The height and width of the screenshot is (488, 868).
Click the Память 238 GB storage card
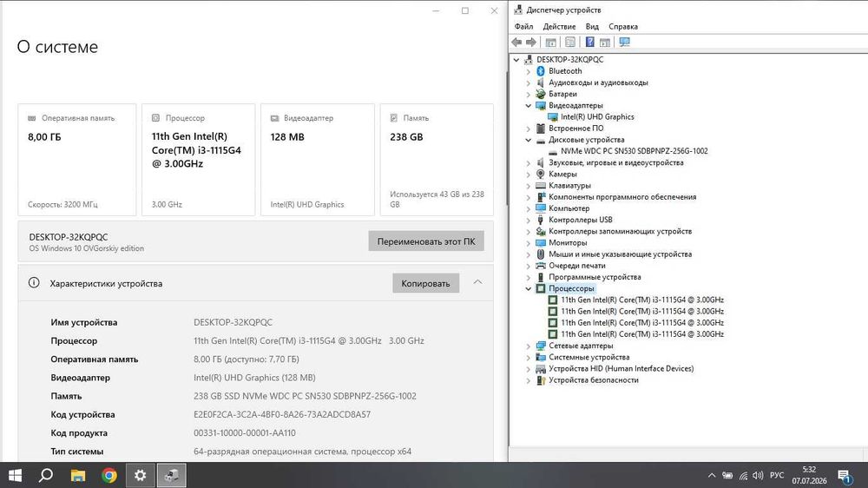437,160
